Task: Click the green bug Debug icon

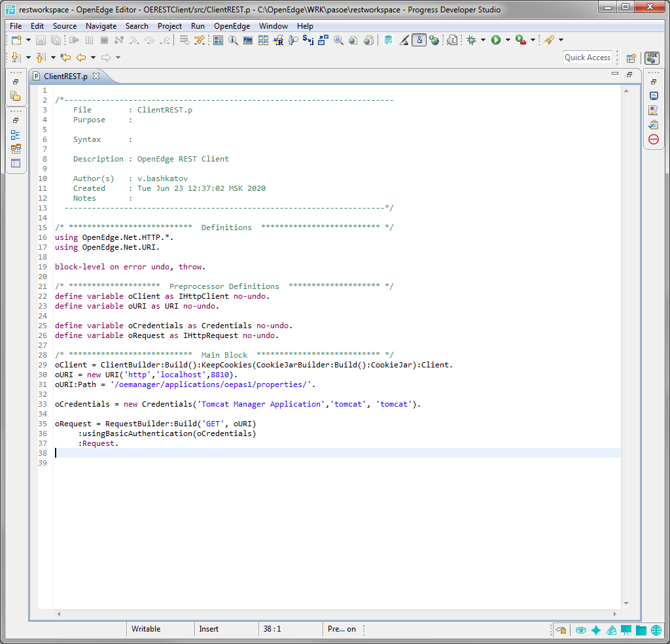Action: [472, 40]
